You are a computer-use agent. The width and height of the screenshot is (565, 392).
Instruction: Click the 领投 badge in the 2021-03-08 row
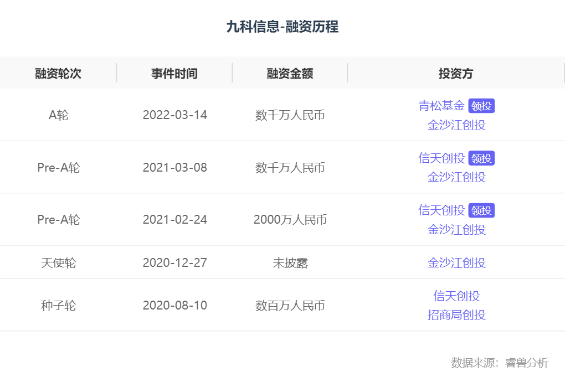click(481, 158)
